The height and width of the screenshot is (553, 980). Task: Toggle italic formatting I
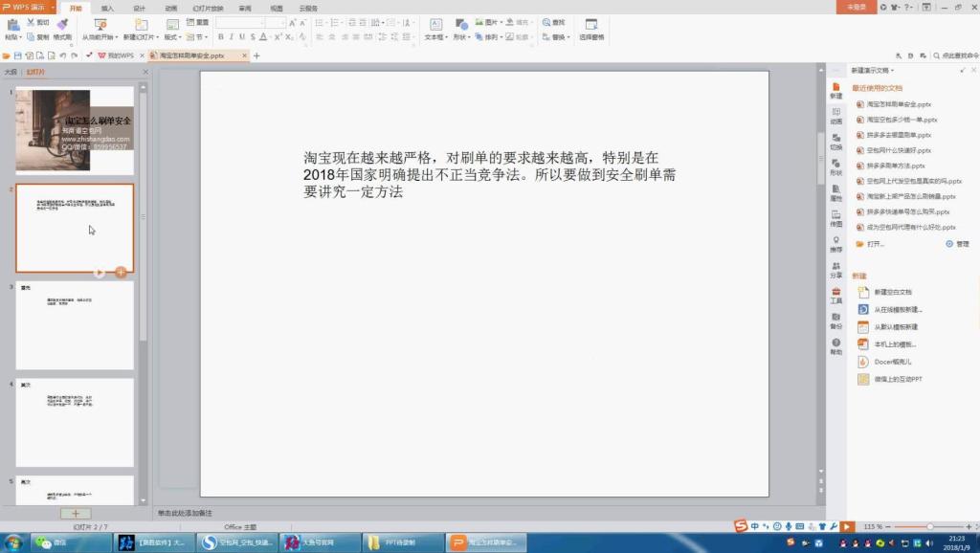(x=232, y=37)
